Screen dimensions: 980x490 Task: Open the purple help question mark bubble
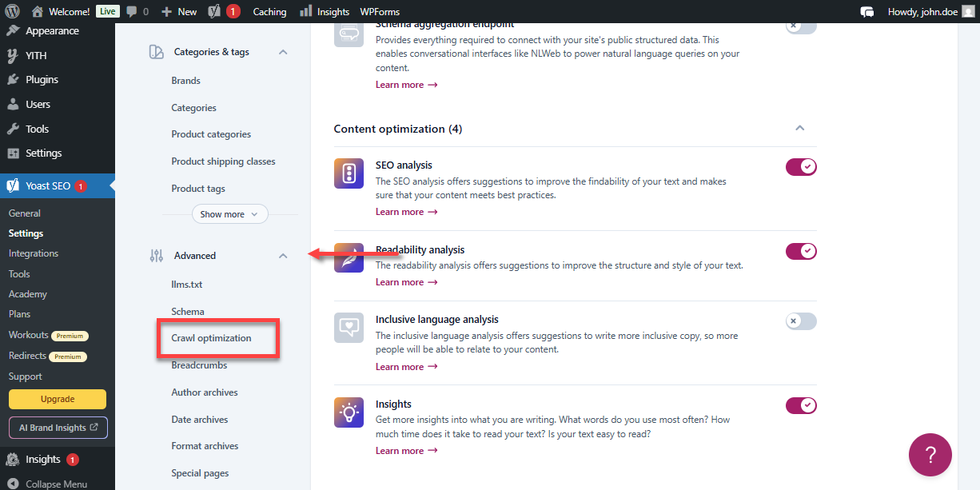pyautogui.click(x=930, y=454)
